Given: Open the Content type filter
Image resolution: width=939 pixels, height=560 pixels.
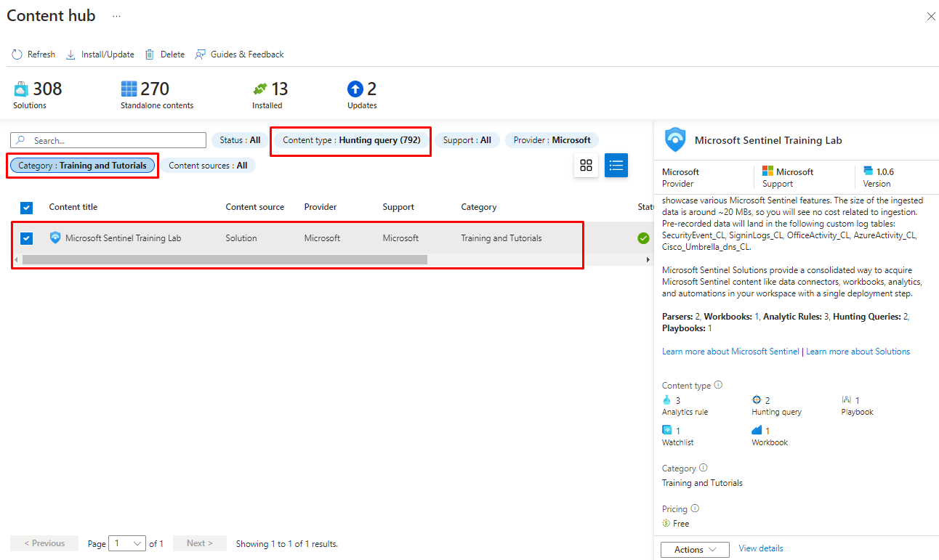Looking at the screenshot, I should (x=351, y=140).
